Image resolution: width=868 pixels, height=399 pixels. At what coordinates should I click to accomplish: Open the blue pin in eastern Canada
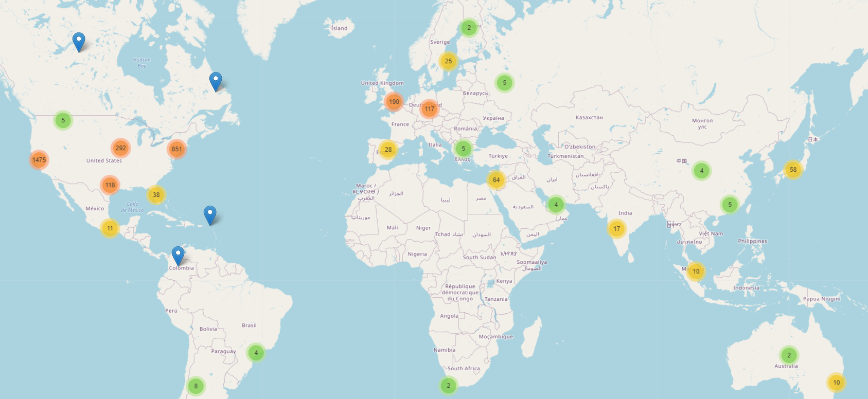pos(216,81)
